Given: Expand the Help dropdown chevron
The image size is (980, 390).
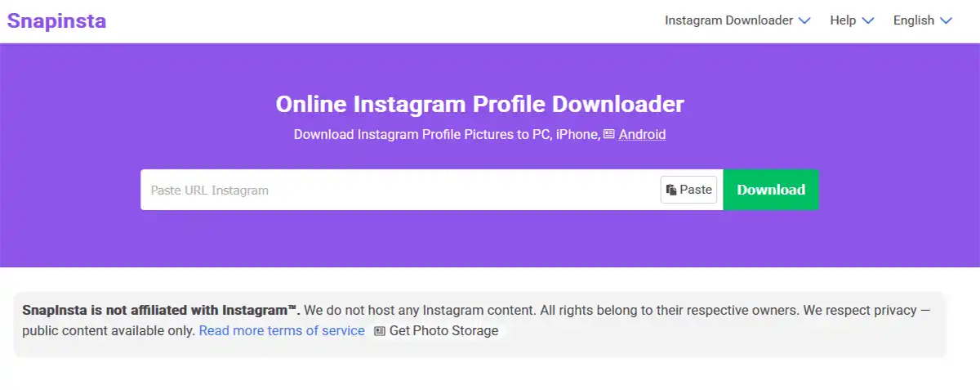Looking at the screenshot, I should 868,20.
